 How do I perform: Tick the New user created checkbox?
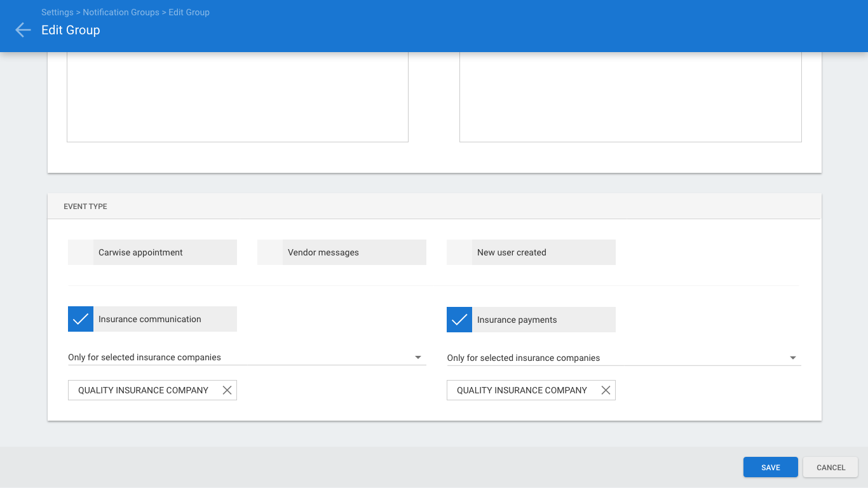tap(459, 252)
